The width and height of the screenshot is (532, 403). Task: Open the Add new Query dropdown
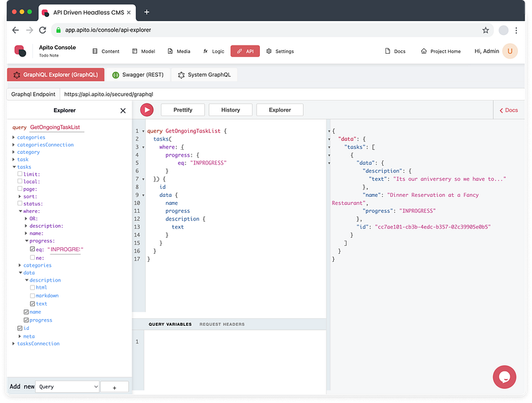point(68,387)
